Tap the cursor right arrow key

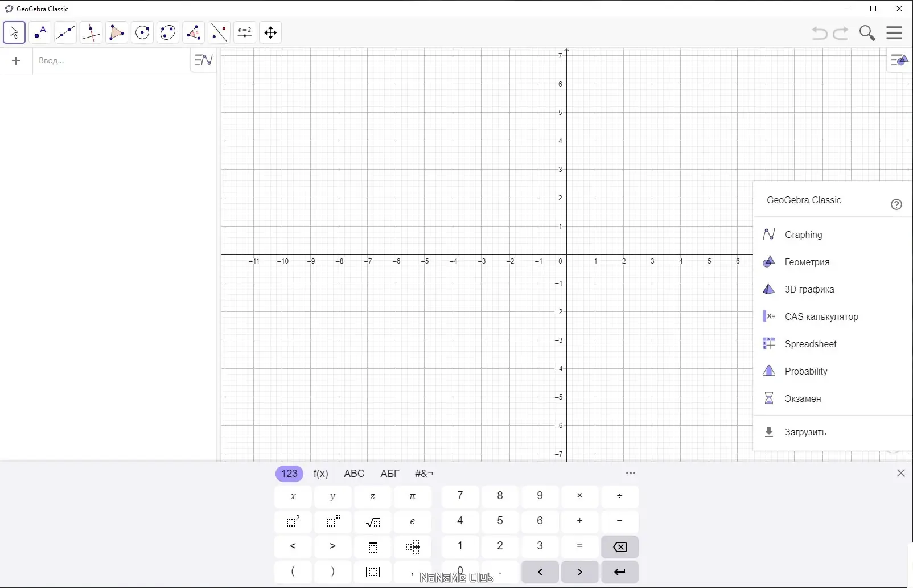click(580, 572)
